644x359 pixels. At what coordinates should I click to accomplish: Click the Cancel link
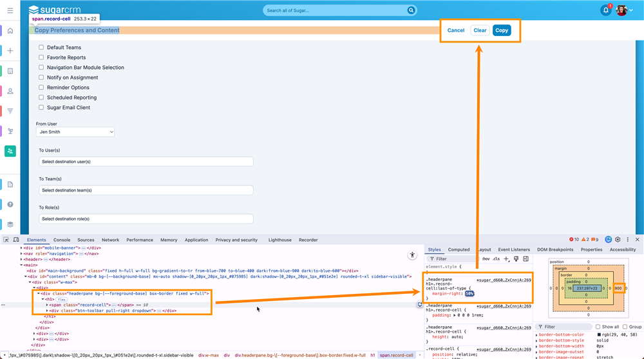click(x=456, y=30)
